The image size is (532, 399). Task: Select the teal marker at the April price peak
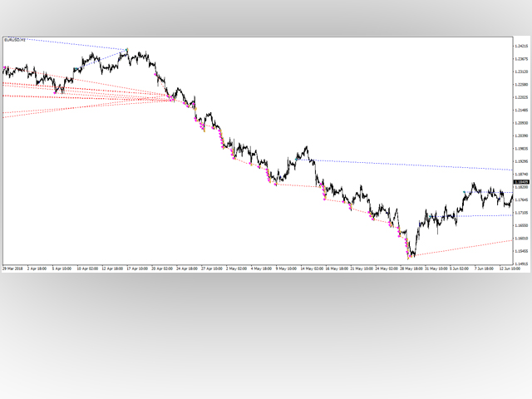point(127,50)
